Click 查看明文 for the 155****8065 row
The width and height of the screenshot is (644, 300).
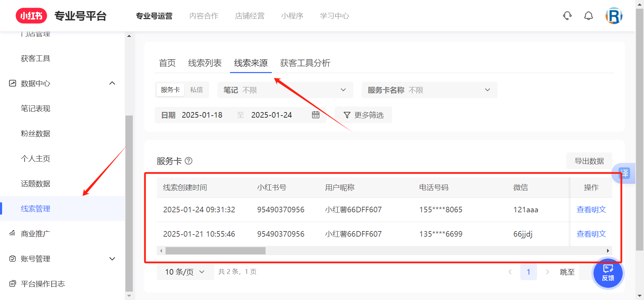tap(591, 210)
